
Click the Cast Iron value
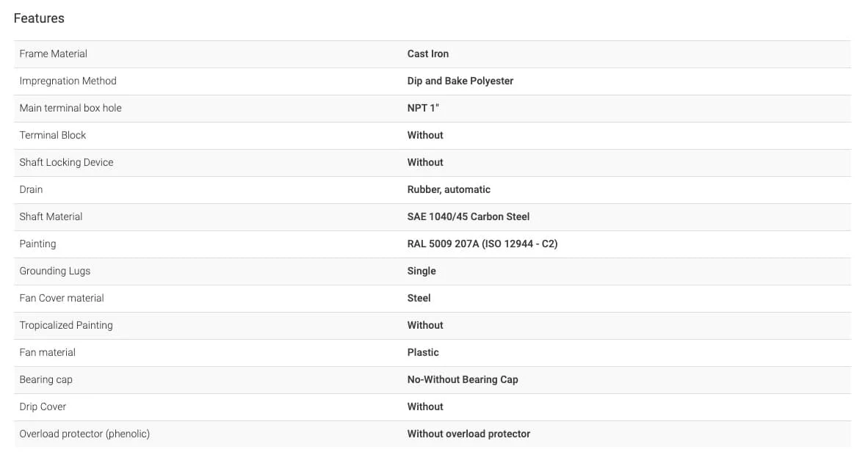(428, 54)
